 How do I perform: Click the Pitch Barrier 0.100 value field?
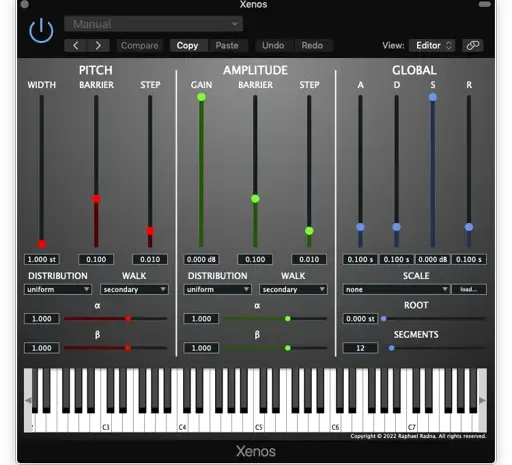click(96, 259)
